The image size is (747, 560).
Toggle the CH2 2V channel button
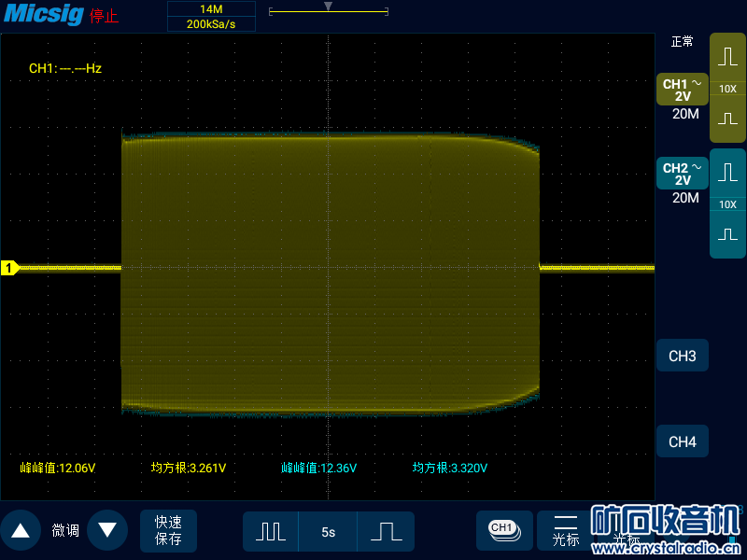pyautogui.click(x=682, y=174)
